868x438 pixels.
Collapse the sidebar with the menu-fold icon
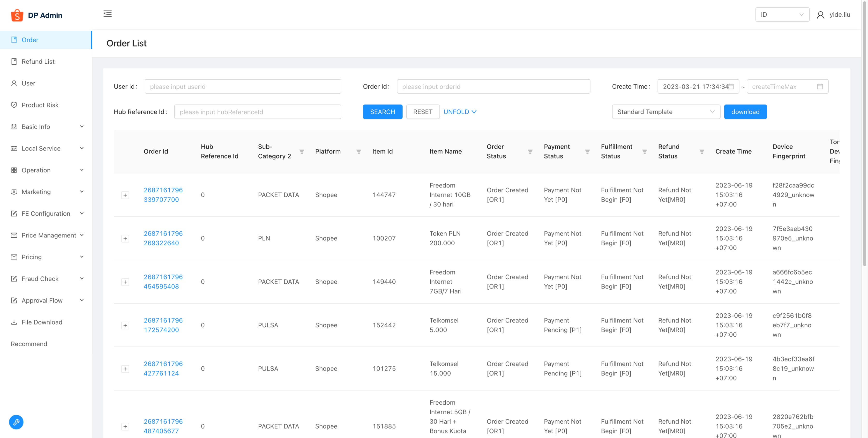(x=107, y=14)
